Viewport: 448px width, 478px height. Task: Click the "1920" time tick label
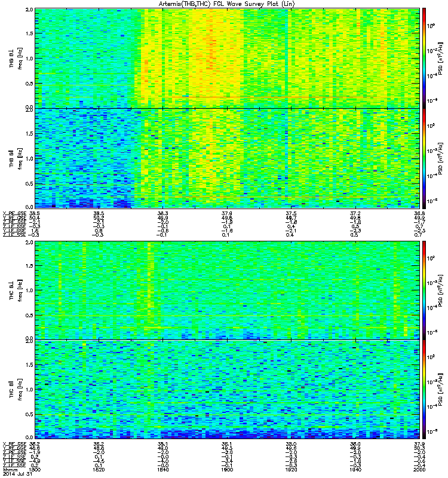[x=291, y=470]
